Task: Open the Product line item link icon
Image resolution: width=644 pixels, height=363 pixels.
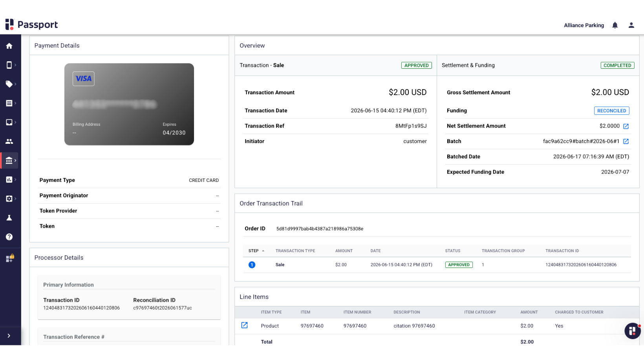Action: point(244,325)
